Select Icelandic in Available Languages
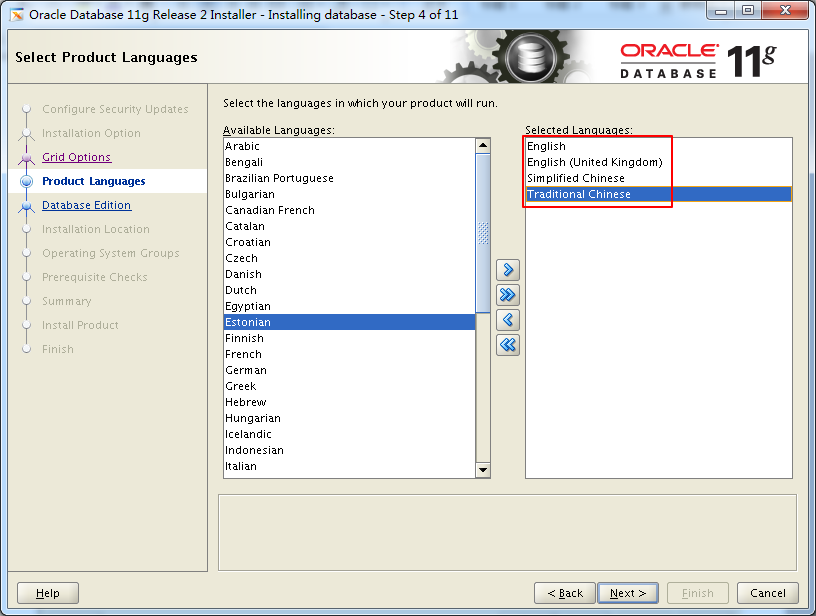Image resolution: width=816 pixels, height=616 pixels. tap(349, 434)
